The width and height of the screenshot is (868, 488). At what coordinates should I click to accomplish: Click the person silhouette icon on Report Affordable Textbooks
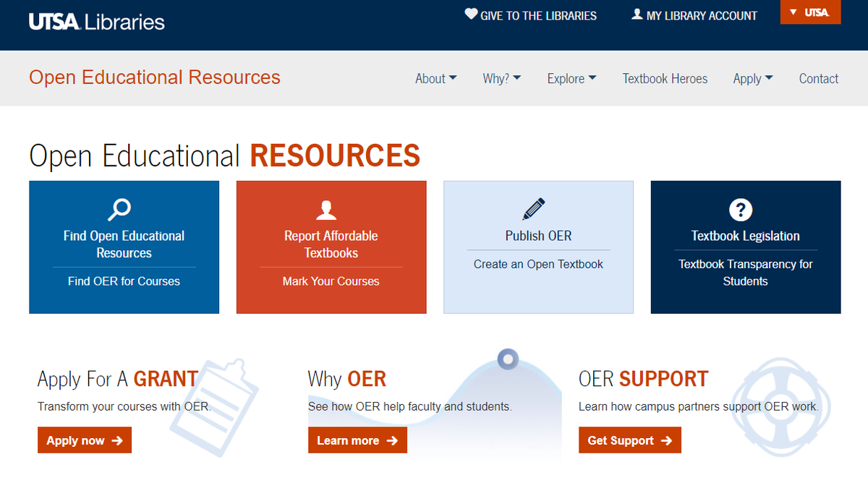coord(326,210)
